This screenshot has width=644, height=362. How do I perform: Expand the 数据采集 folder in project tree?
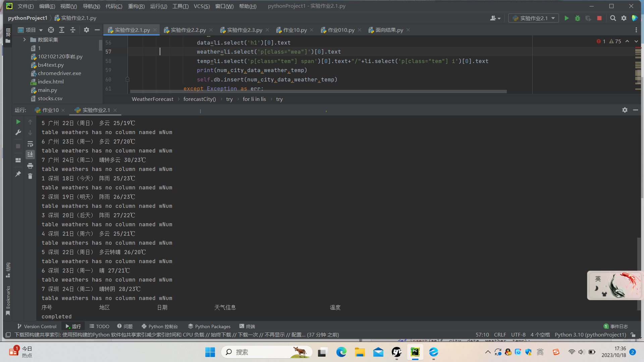[x=24, y=40]
